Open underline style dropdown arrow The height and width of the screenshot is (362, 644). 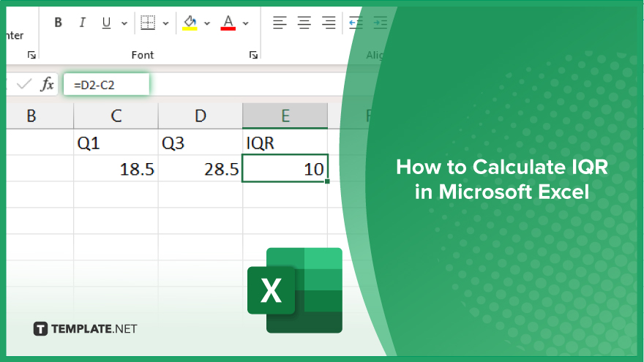124,23
